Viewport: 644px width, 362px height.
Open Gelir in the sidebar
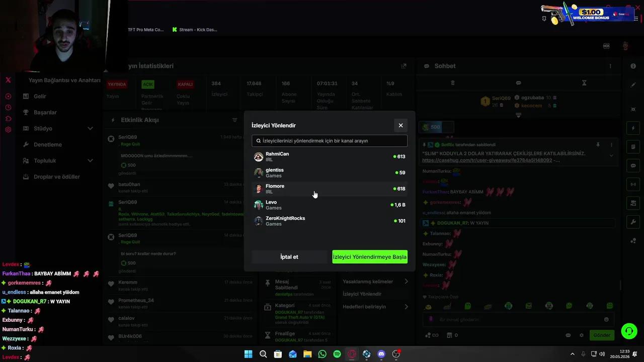tap(40, 96)
